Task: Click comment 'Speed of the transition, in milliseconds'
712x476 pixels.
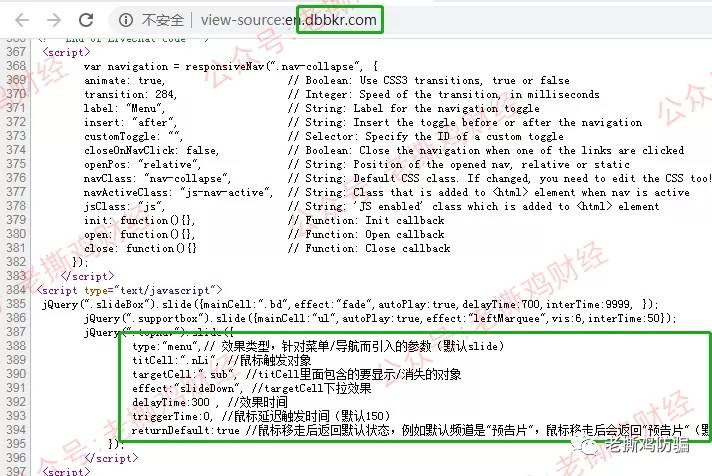Action: point(479,94)
